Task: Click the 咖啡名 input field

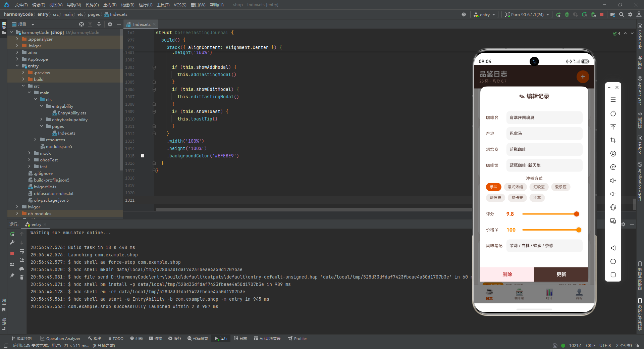Action: [544, 117]
